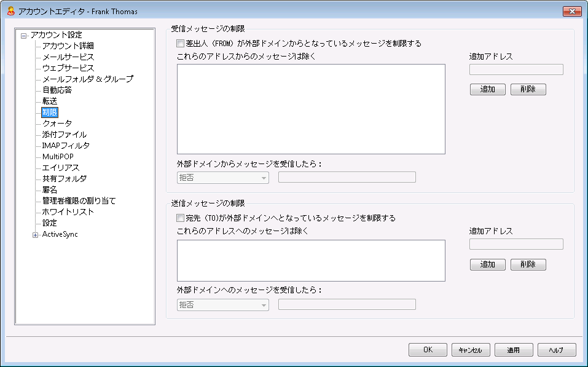The image size is (588, 367).
Task: Select アカウント詳細 in the settings tree
Action: pos(68,46)
